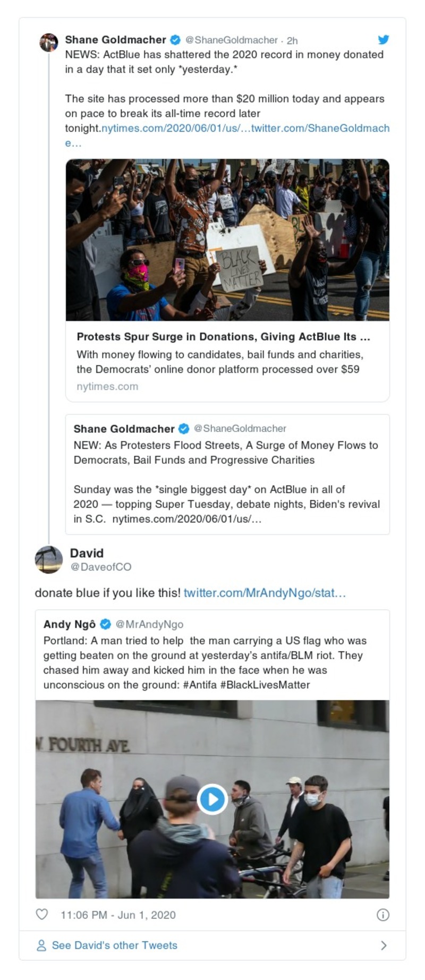Open David's oil pump avatar

49,560
